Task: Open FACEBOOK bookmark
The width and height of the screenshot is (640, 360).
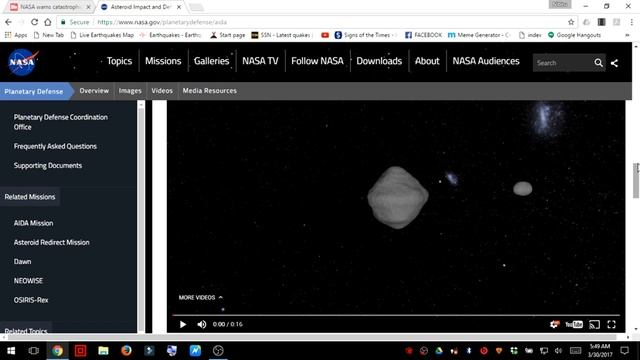Action: tap(423, 35)
